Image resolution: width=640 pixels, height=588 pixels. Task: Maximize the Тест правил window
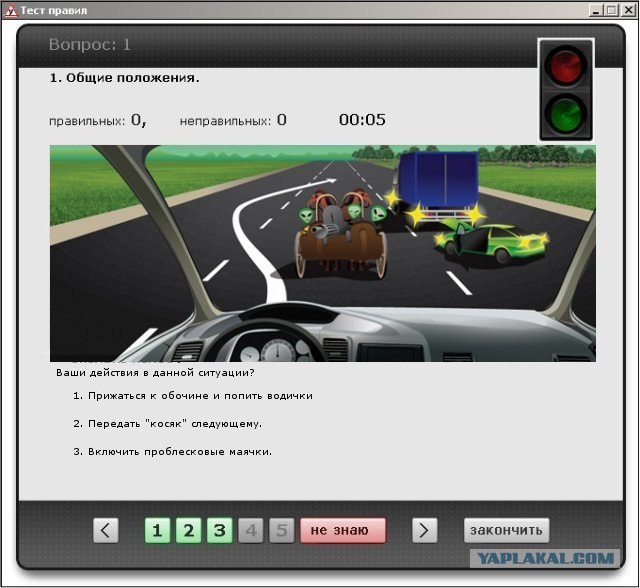pyautogui.click(x=612, y=10)
